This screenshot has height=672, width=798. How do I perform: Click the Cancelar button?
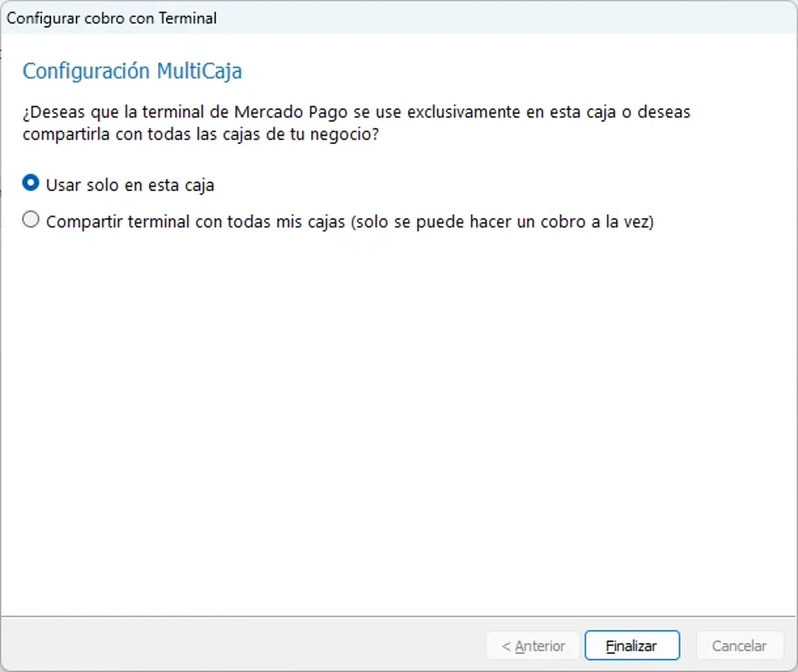pyautogui.click(x=738, y=645)
